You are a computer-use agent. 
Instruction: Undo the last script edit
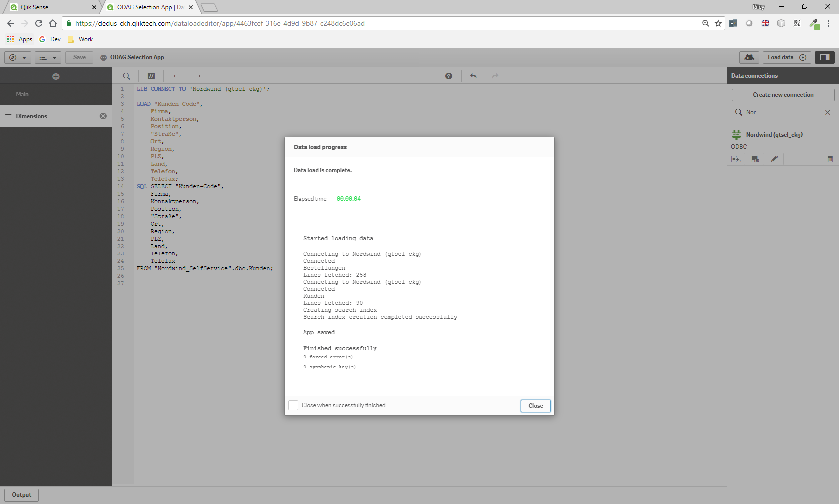pyautogui.click(x=473, y=76)
